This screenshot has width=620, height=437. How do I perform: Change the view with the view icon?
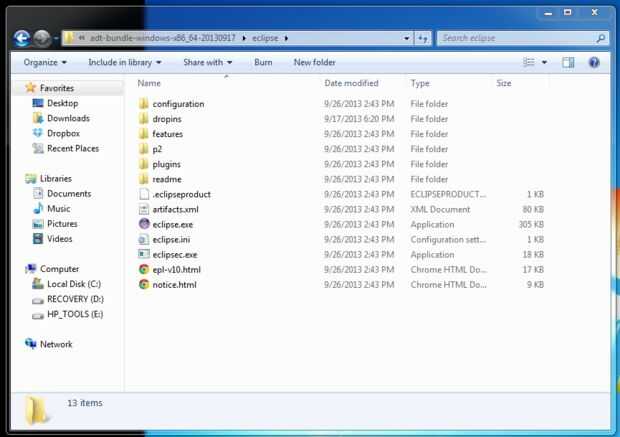click(x=529, y=62)
